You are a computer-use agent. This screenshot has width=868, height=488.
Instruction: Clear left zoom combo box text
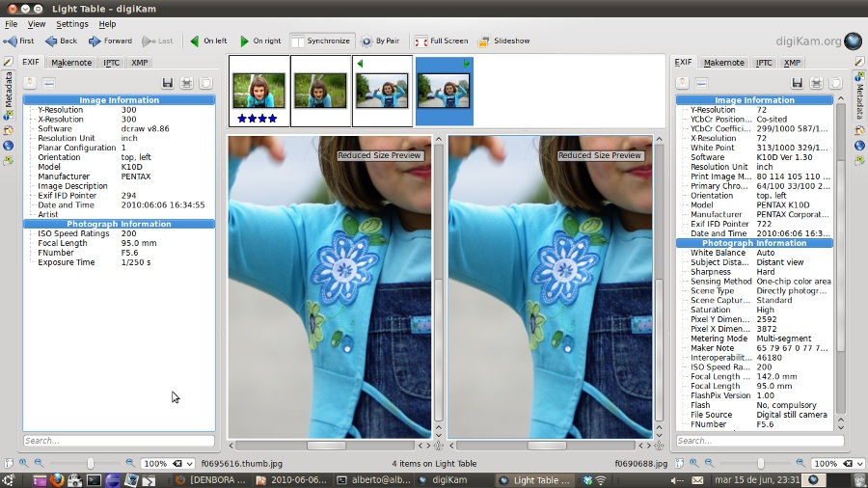pyautogui.click(x=177, y=464)
